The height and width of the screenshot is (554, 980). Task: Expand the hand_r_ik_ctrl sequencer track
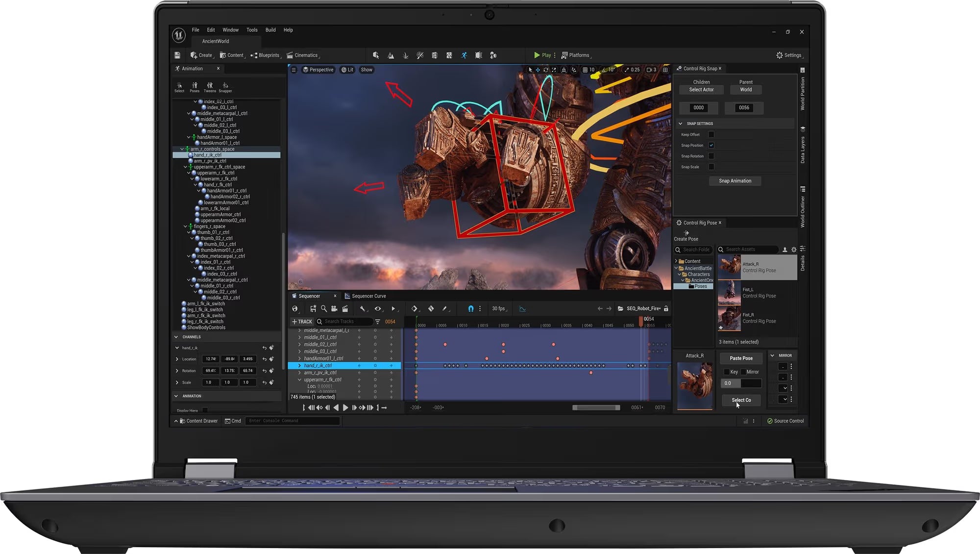299,366
